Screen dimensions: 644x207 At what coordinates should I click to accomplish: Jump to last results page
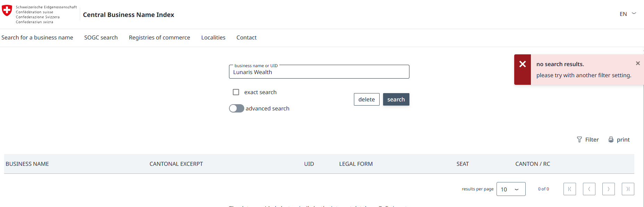tap(628, 189)
